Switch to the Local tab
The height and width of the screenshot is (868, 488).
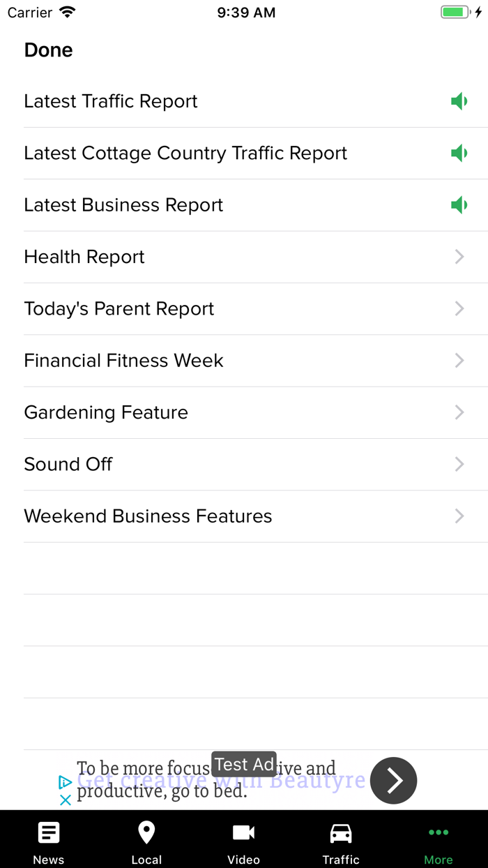(146, 841)
